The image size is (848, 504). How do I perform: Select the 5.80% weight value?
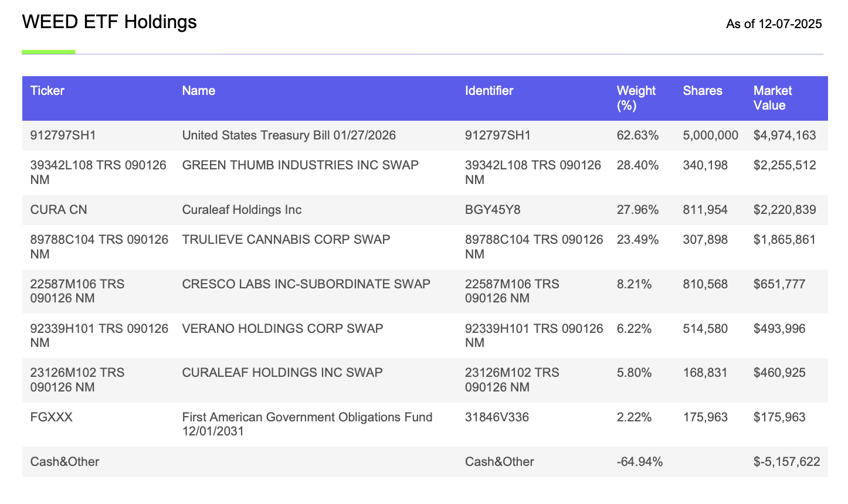634,373
